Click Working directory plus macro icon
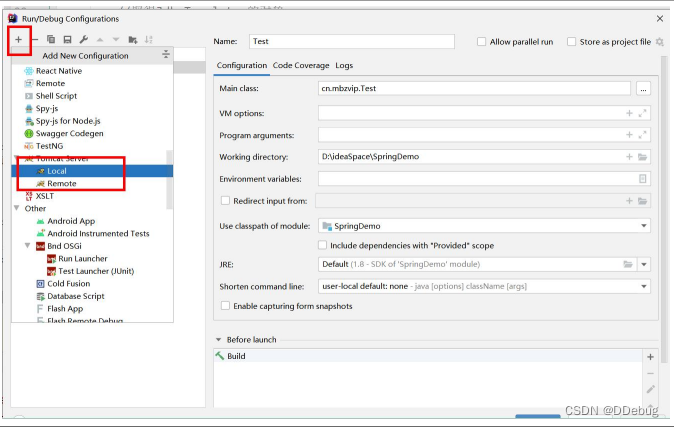674x427 pixels. click(629, 157)
